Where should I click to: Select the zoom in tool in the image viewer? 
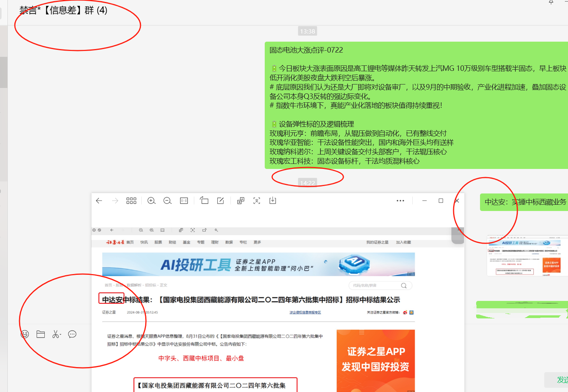pos(151,200)
